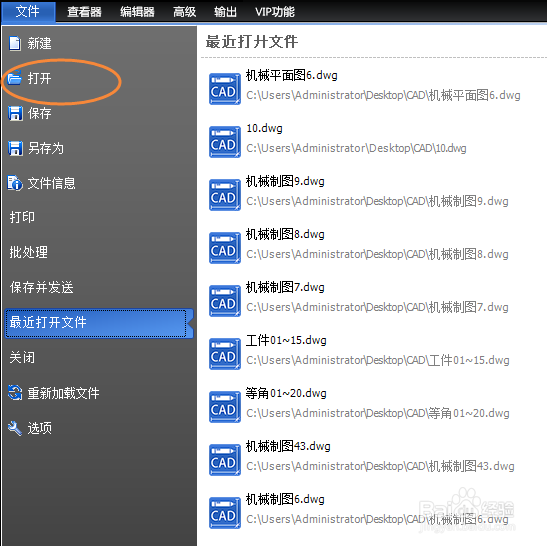
Task: Select 保存 in the file menu
Action: point(39,113)
